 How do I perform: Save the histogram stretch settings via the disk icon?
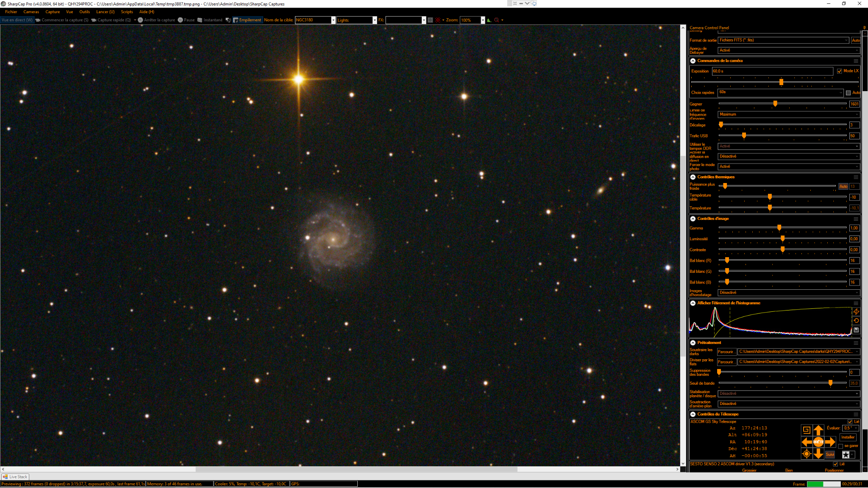click(856, 330)
